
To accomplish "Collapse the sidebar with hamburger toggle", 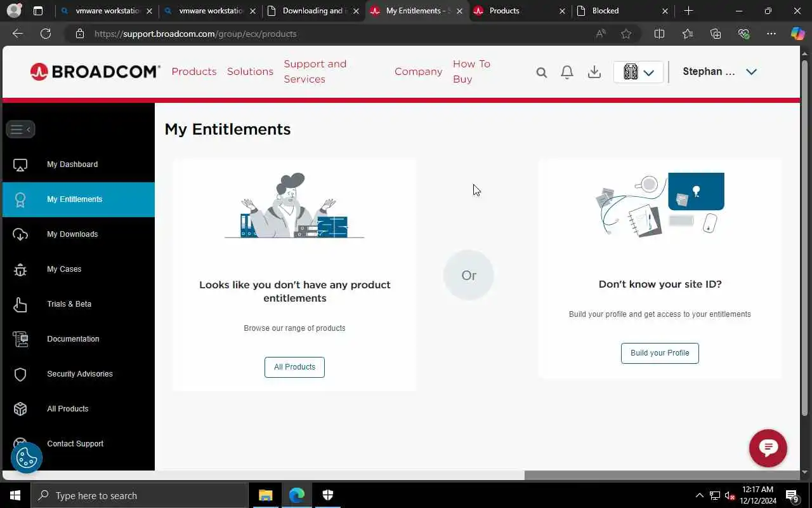I will [20, 129].
